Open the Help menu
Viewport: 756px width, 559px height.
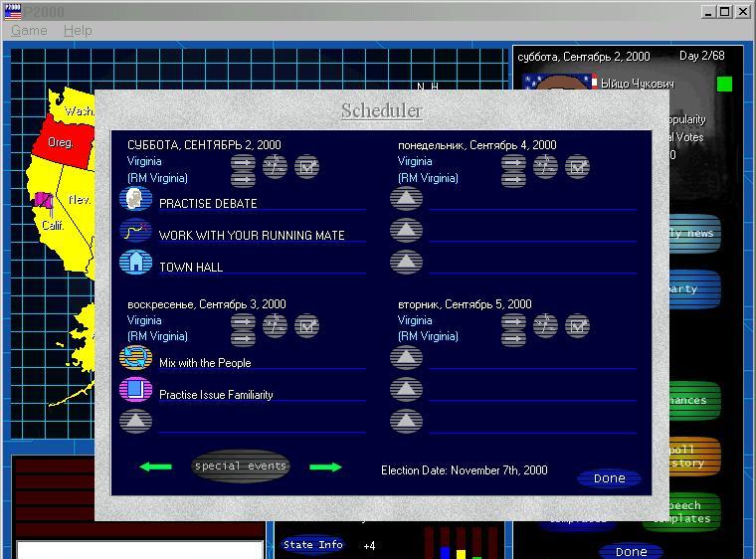pos(78,31)
